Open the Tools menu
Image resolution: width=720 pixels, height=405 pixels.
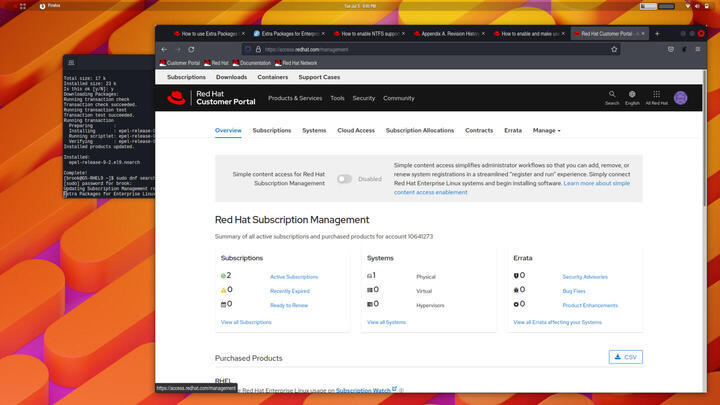click(338, 98)
